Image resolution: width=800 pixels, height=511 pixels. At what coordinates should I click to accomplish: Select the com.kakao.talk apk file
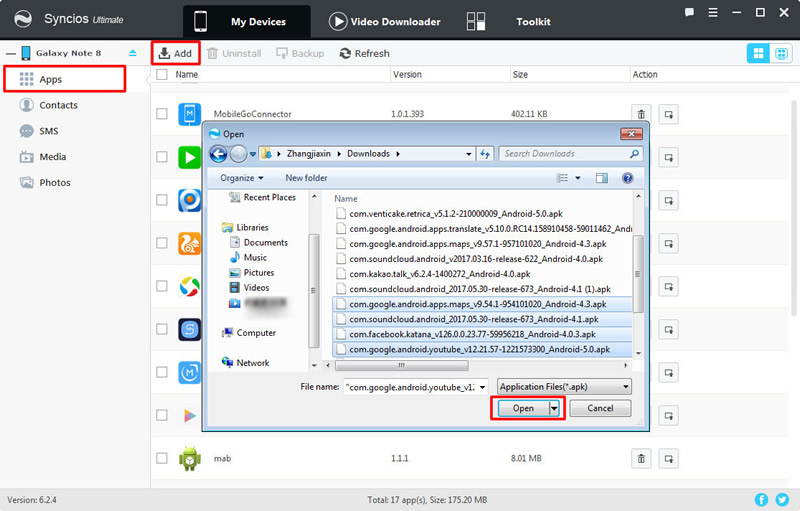click(434, 274)
